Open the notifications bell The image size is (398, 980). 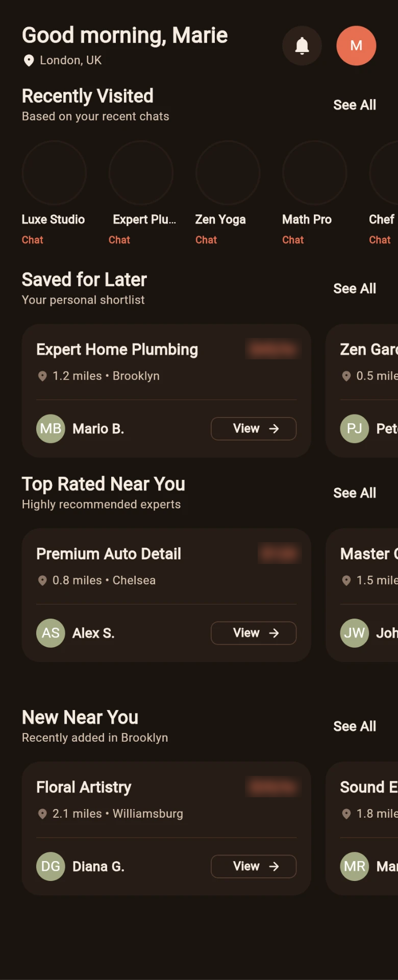(302, 46)
